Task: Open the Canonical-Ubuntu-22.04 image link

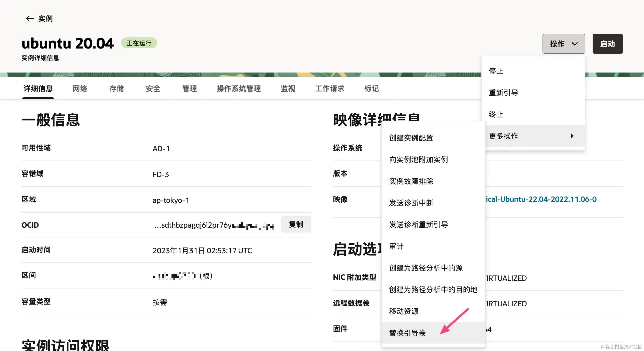Action: [x=541, y=199]
